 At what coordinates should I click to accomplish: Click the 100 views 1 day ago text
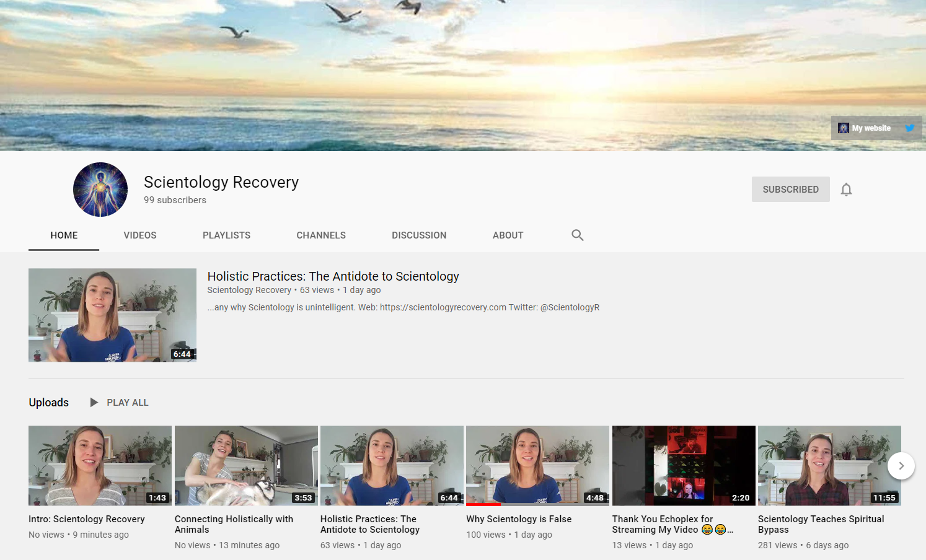509,535
